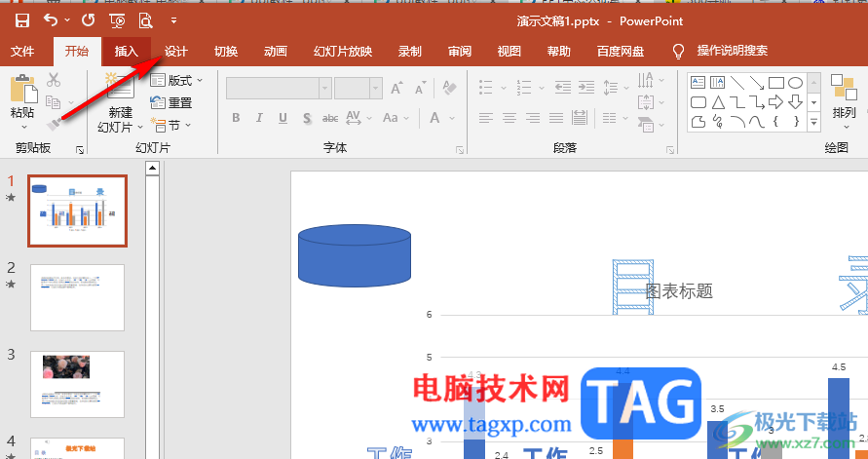Toggle text Shadow formatting
The image size is (868, 459).
click(x=307, y=117)
